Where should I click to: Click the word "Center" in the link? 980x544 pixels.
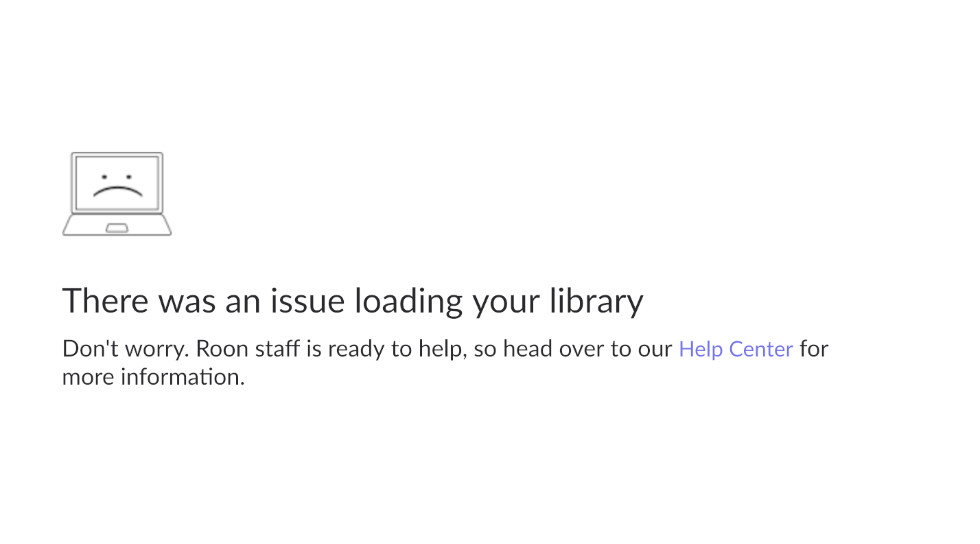point(761,349)
